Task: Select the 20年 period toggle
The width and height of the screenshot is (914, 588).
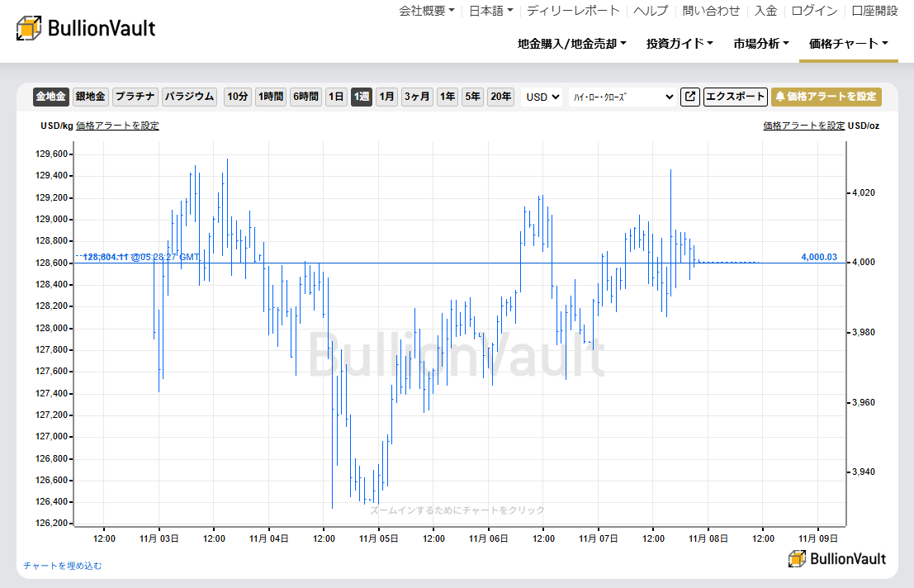Action: pyautogui.click(x=500, y=97)
